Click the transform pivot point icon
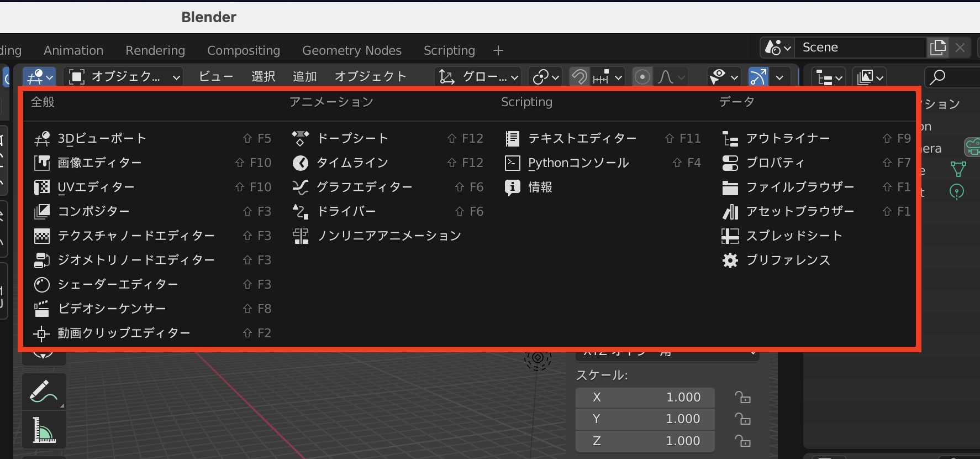The width and height of the screenshot is (980, 459). (546, 77)
